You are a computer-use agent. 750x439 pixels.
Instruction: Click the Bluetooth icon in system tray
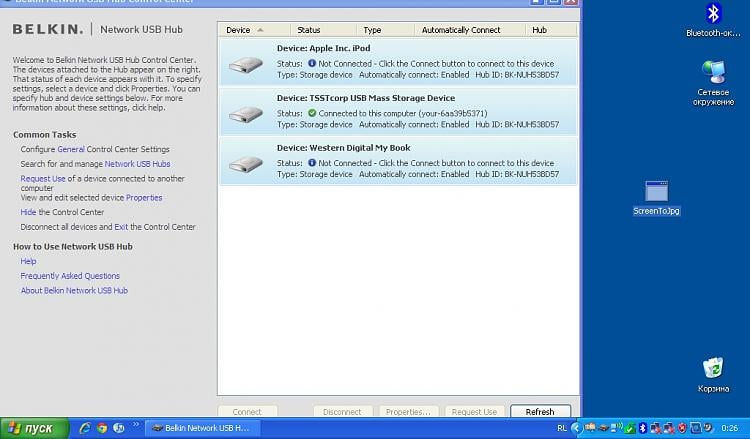point(643,428)
